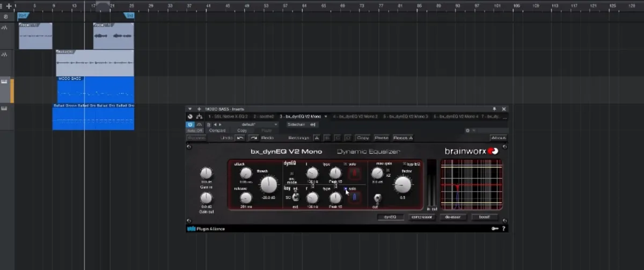Click Reset A button
The width and height of the screenshot is (644, 270).
tap(403, 138)
